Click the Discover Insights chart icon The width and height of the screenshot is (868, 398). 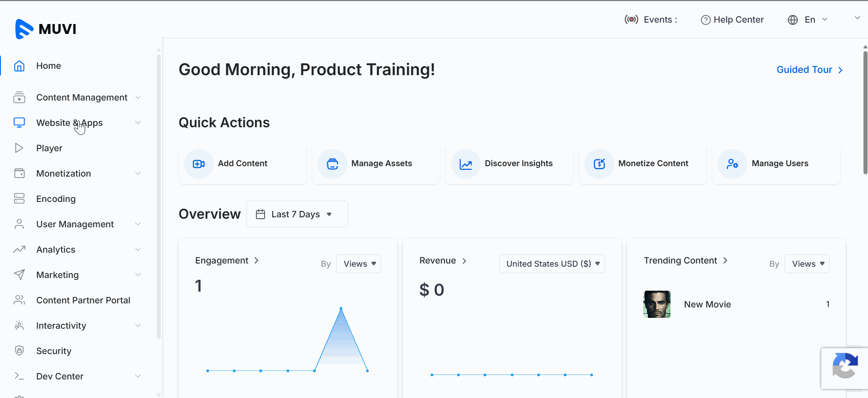[466, 164]
